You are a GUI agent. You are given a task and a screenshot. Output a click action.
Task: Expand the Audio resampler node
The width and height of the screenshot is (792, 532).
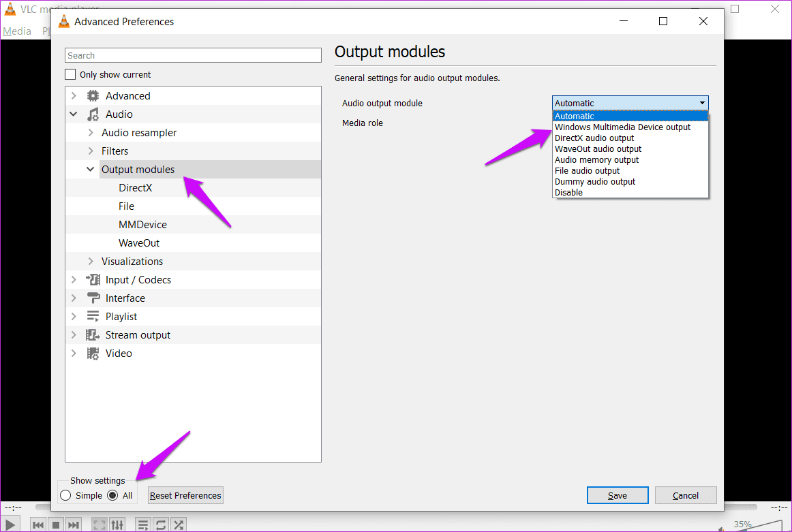(x=91, y=133)
